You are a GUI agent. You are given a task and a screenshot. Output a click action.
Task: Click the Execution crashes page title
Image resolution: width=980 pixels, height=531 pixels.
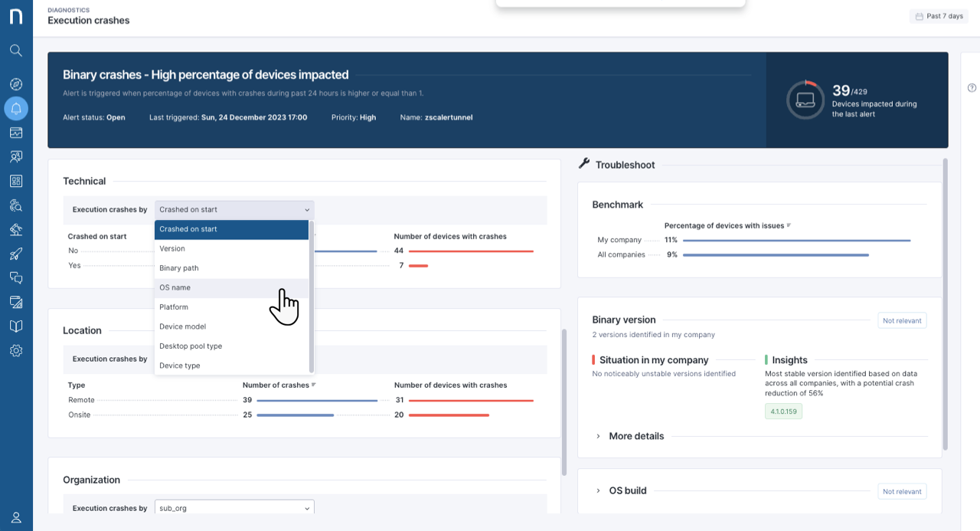coord(89,21)
